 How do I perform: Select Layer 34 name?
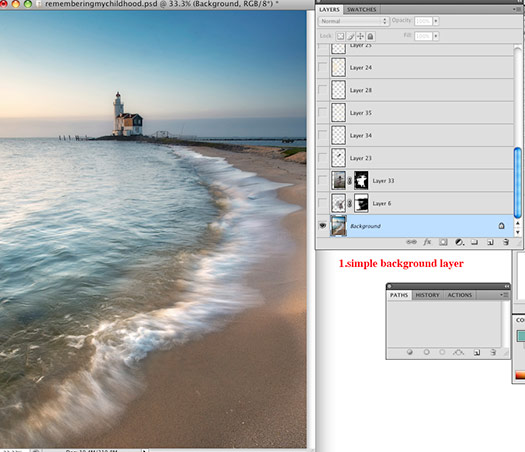[x=361, y=136]
